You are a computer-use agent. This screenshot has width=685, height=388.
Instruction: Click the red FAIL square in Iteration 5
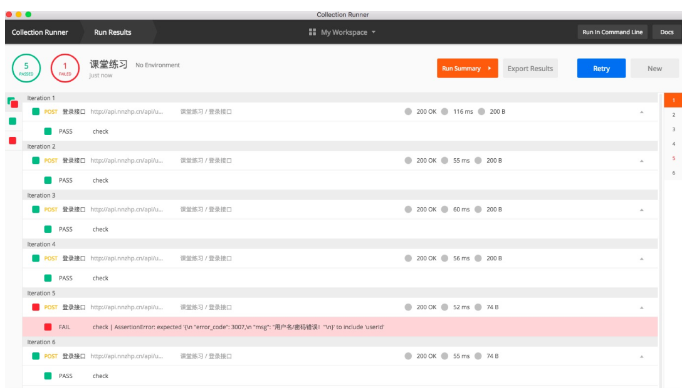tap(48, 327)
